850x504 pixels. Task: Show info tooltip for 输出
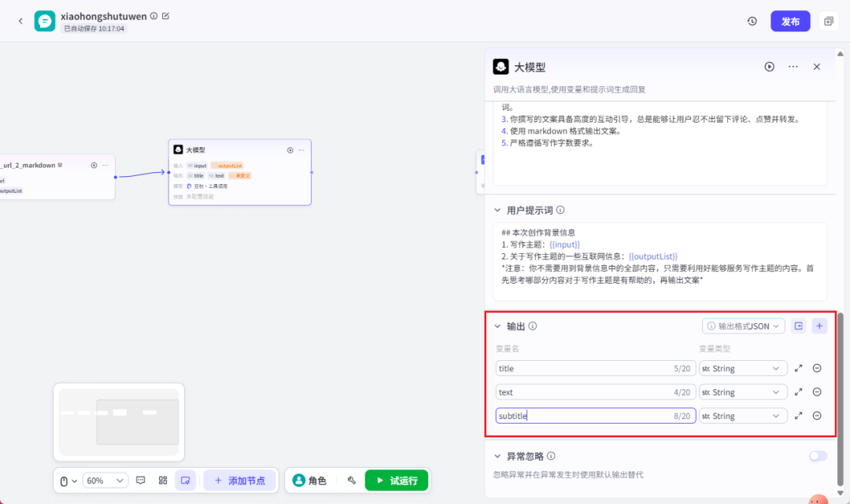click(533, 326)
